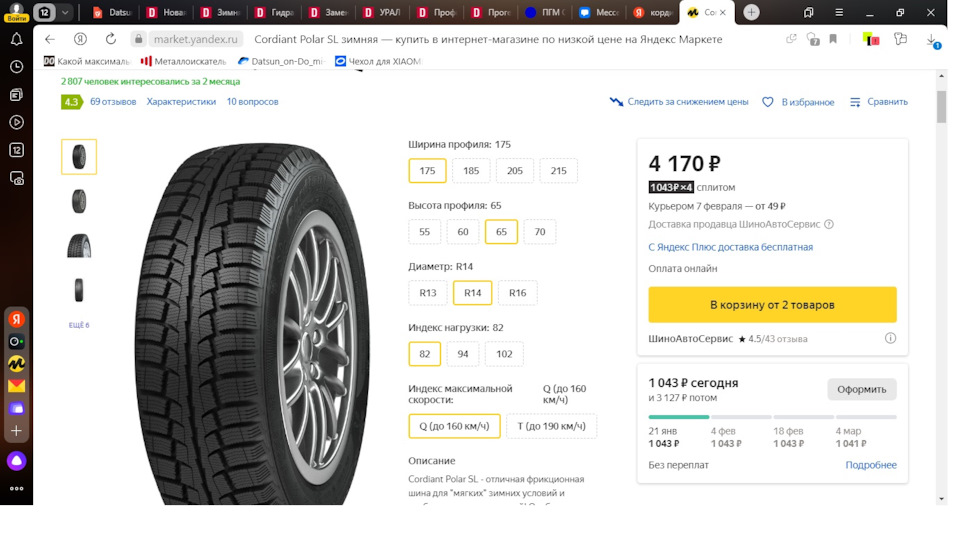Image resolution: width=960 pixels, height=533 pixels.
Task: Expand the tab group number dropdown arrow
Action: (x=66, y=13)
